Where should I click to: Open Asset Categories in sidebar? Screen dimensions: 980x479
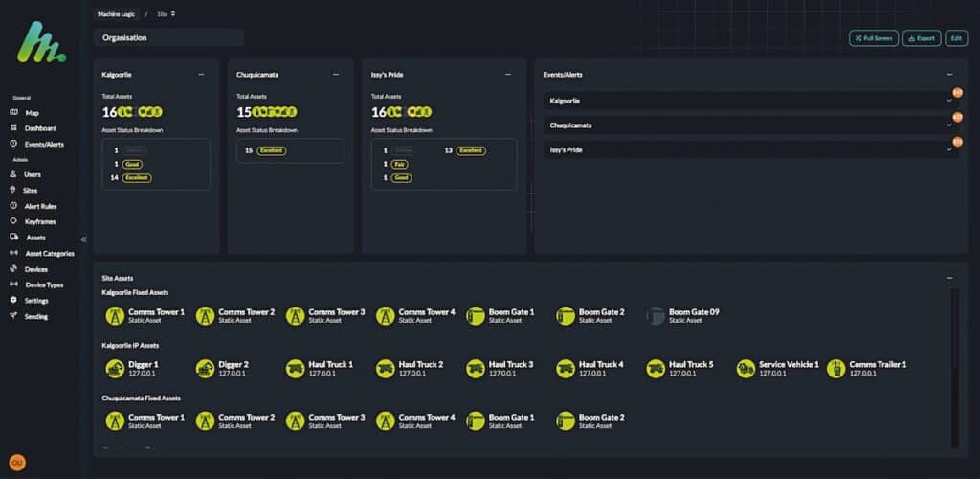pyautogui.click(x=50, y=254)
